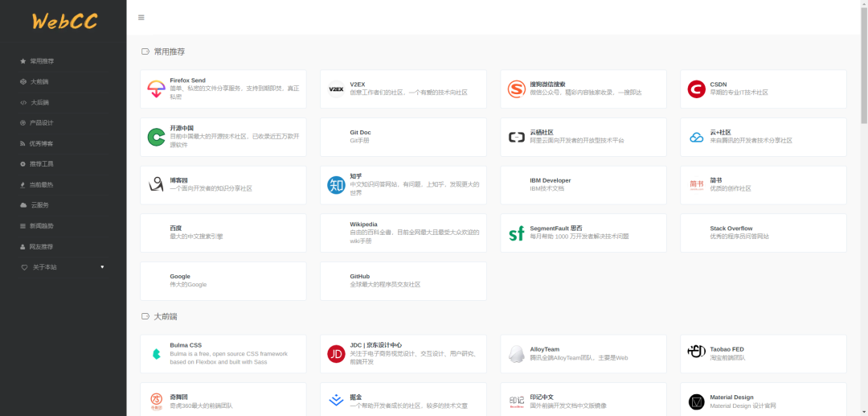
Task: Click the 云栖社区 bracket logo icon
Action: pyautogui.click(x=517, y=137)
